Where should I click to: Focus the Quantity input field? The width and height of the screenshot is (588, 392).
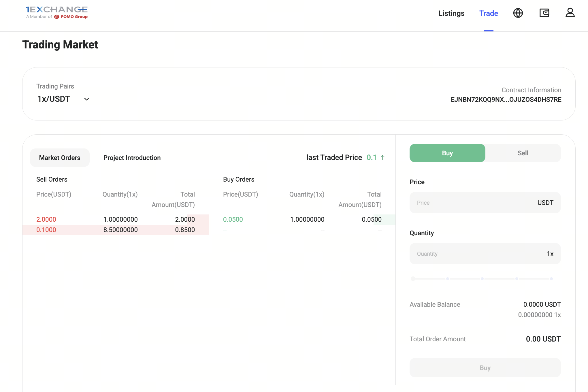point(473,254)
